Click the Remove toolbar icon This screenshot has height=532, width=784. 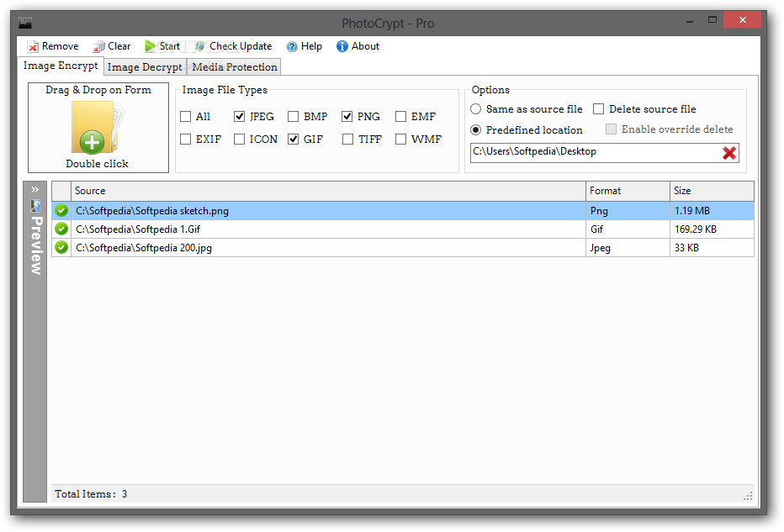pyautogui.click(x=33, y=46)
